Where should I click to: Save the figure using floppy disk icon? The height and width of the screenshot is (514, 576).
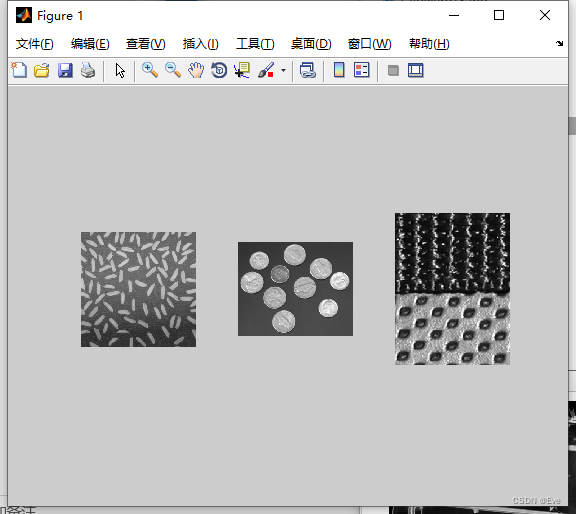point(65,70)
